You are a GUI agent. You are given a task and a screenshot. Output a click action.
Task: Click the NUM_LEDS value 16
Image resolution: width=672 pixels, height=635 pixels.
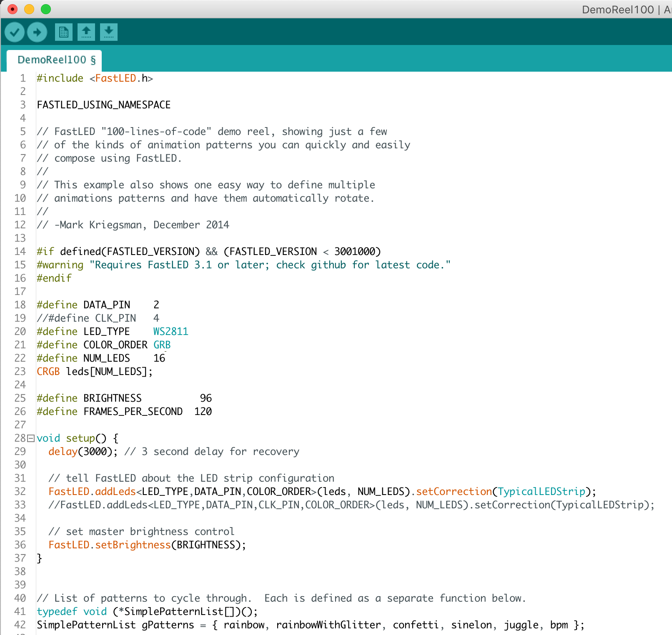pos(159,358)
